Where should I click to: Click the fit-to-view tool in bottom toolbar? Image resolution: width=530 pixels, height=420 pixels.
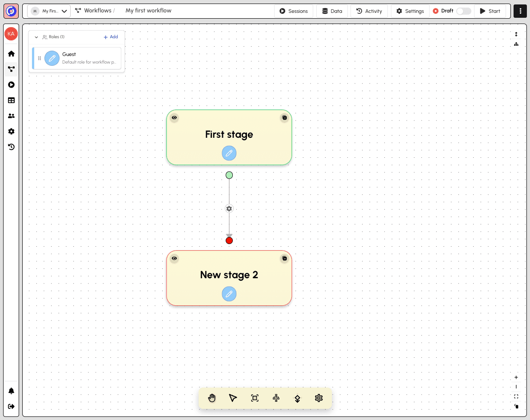(x=255, y=398)
